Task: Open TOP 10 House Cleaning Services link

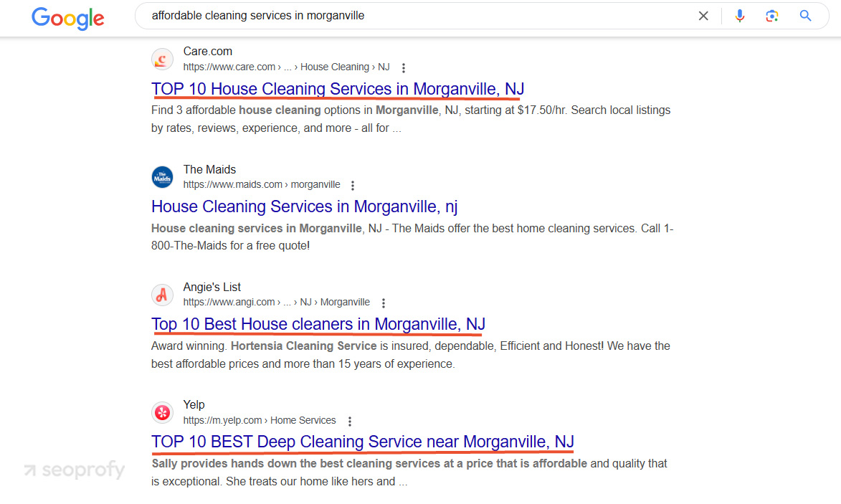Action: (x=338, y=89)
